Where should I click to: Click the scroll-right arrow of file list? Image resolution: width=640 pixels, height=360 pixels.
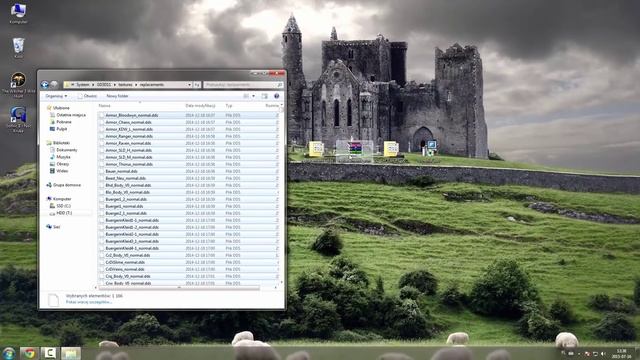[x=276, y=288]
